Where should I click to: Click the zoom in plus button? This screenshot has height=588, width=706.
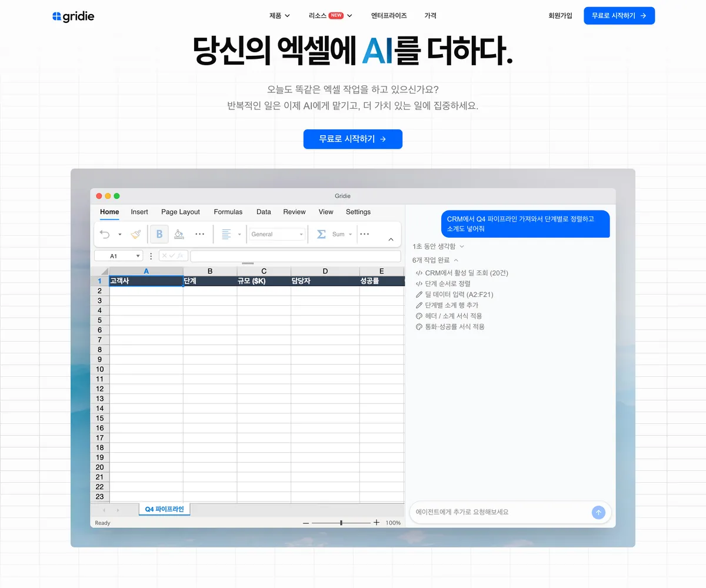tap(377, 523)
